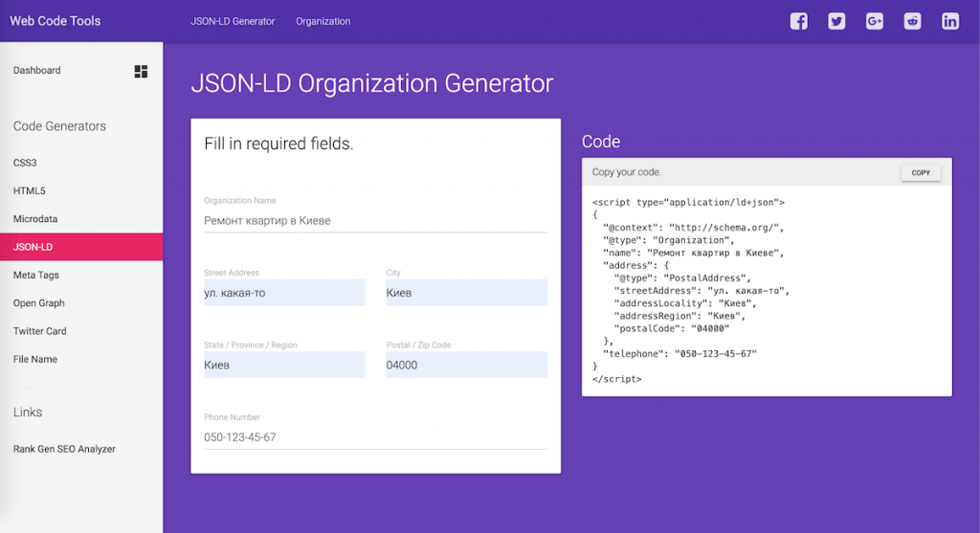Open the Meta Tags generator
This screenshot has width=980, height=533.
[36, 276]
